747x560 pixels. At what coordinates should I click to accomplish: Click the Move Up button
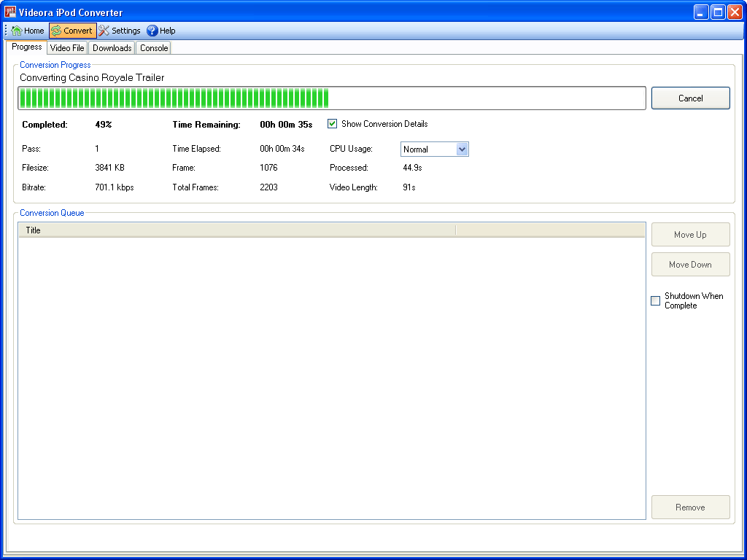coord(690,235)
